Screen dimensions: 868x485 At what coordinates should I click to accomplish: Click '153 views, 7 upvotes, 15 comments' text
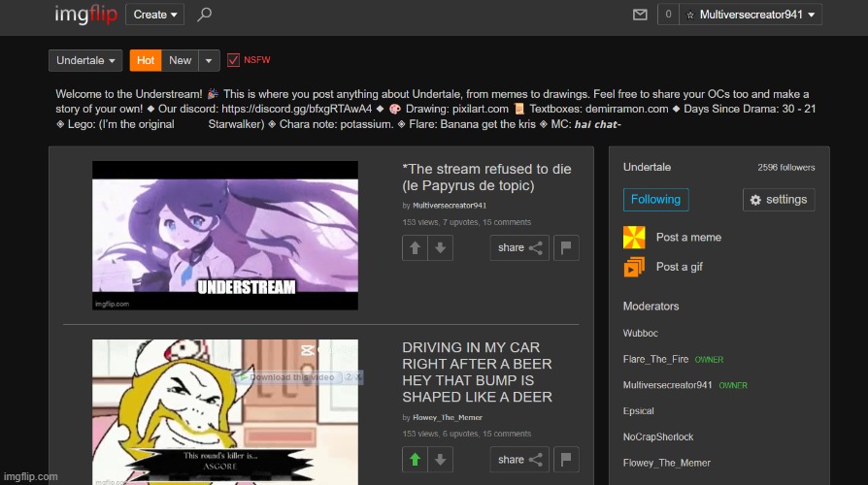pos(467,222)
